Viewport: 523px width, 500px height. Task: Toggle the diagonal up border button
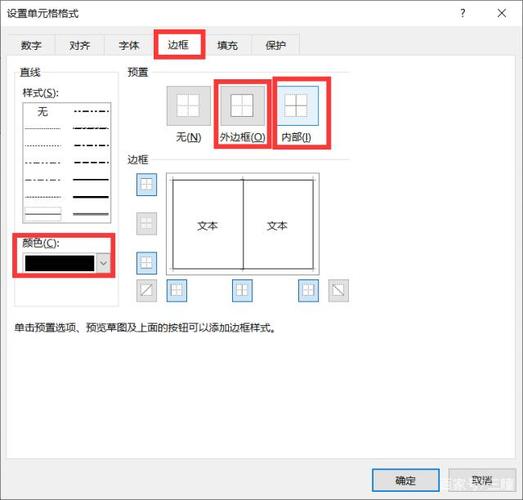click(146, 291)
